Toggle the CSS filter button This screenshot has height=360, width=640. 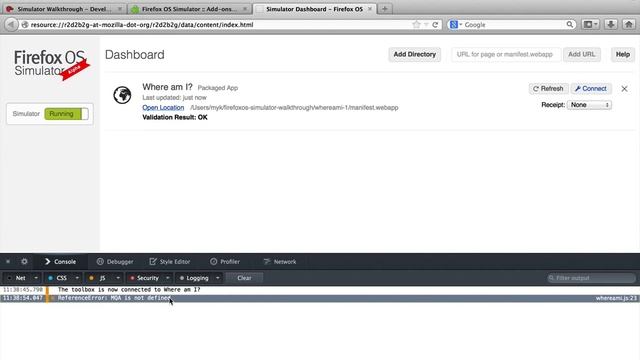pos(58,278)
